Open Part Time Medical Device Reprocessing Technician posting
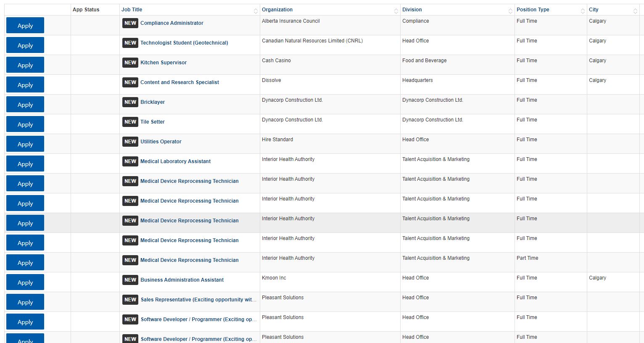Viewport: 644px width, 343px height. point(190,260)
